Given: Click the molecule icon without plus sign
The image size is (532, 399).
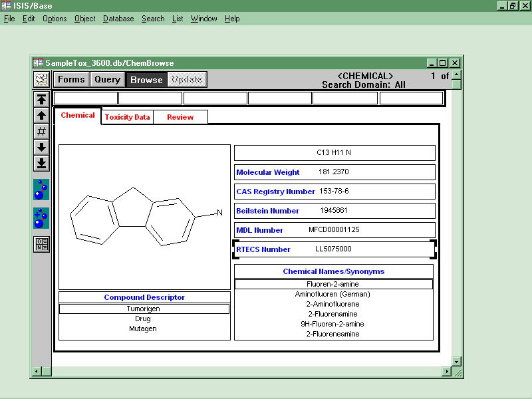Looking at the screenshot, I should [41, 190].
